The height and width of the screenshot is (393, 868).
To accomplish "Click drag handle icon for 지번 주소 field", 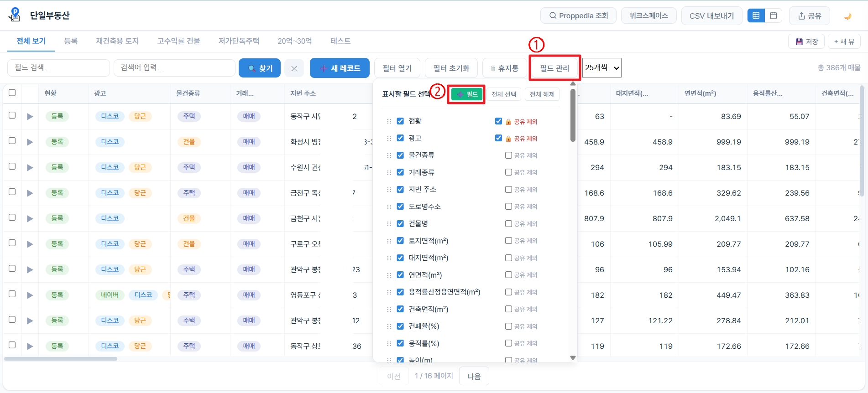I will point(389,190).
